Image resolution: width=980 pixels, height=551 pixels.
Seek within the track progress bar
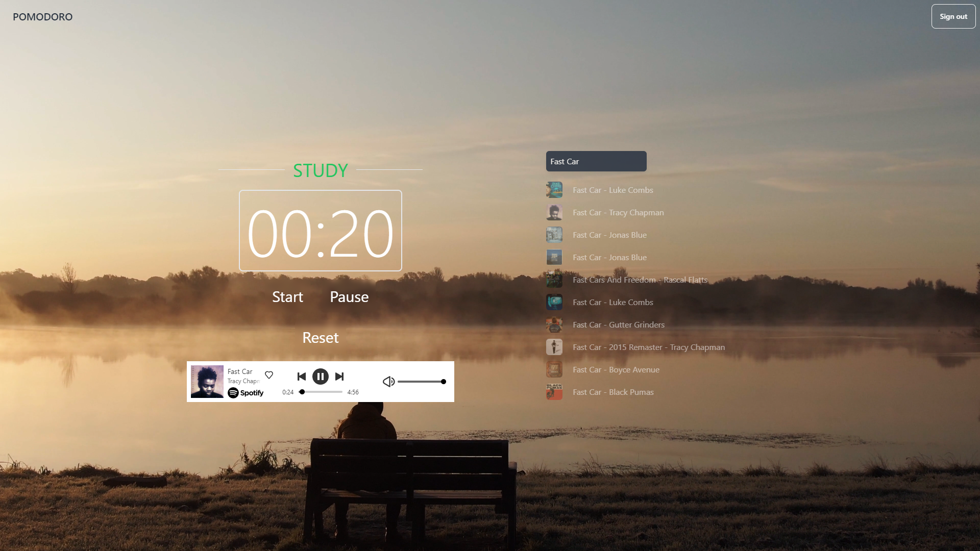click(322, 392)
